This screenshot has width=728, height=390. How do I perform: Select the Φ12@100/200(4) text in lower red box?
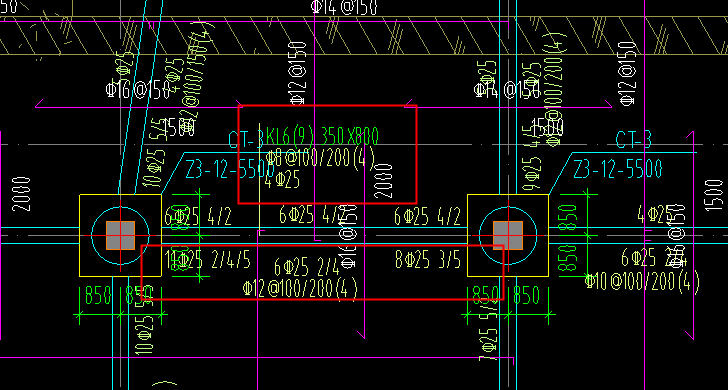[300, 288]
